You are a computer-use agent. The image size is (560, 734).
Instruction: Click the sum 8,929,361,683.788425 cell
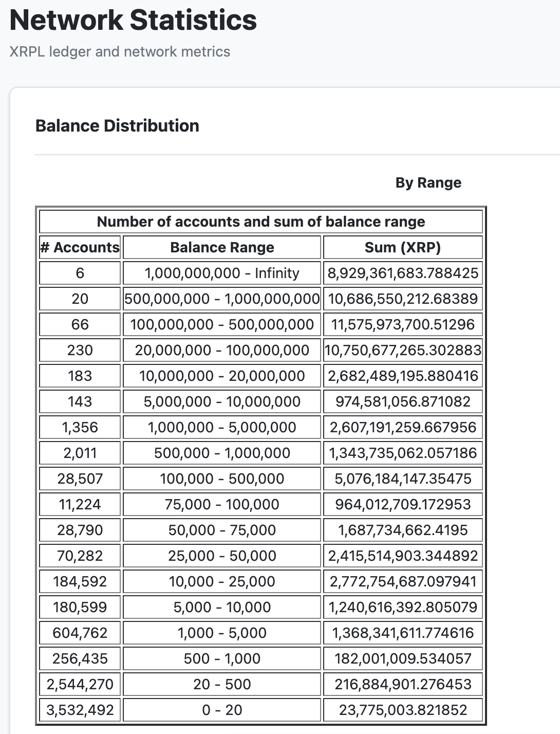403,273
